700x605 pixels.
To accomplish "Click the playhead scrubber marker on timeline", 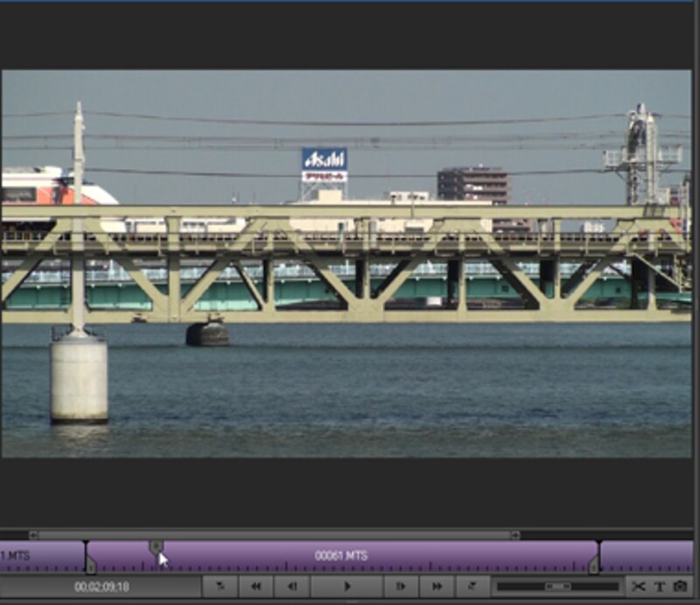I will point(156,547).
